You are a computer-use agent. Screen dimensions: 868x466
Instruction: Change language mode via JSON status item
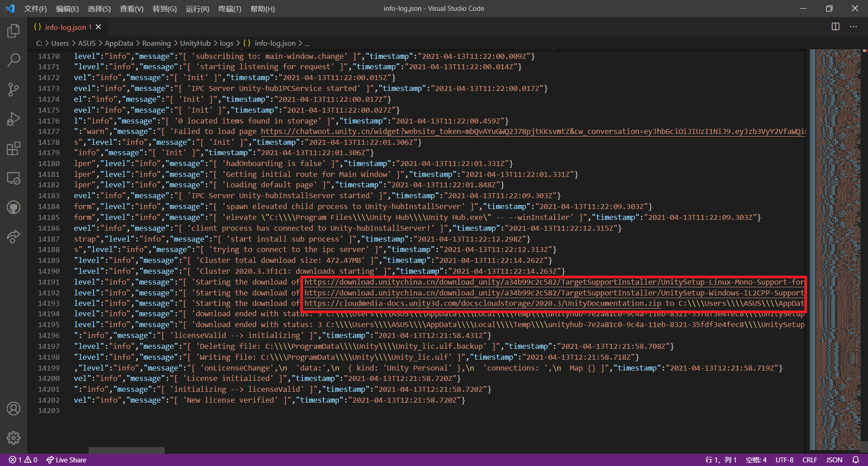pos(834,460)
